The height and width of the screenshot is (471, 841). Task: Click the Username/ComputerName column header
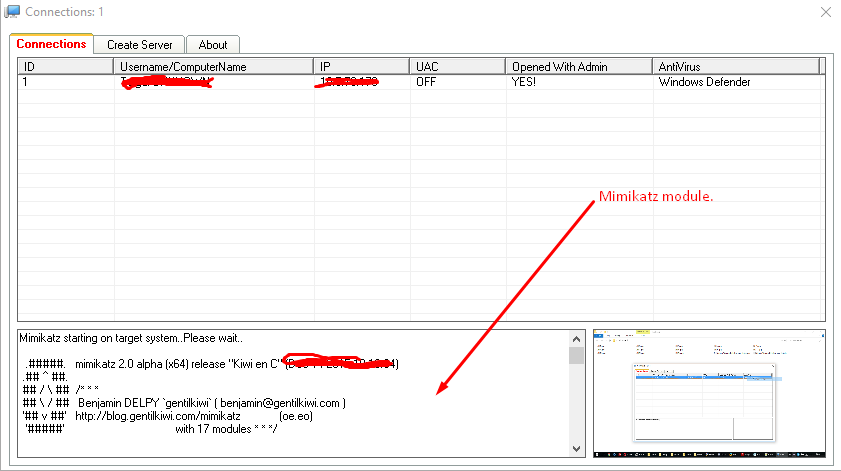213,67
